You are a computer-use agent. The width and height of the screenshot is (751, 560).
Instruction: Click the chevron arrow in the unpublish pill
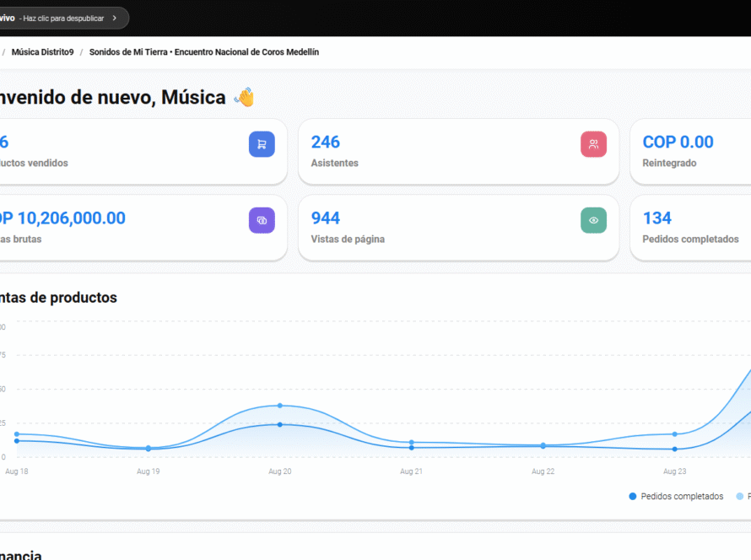point(115,18)
